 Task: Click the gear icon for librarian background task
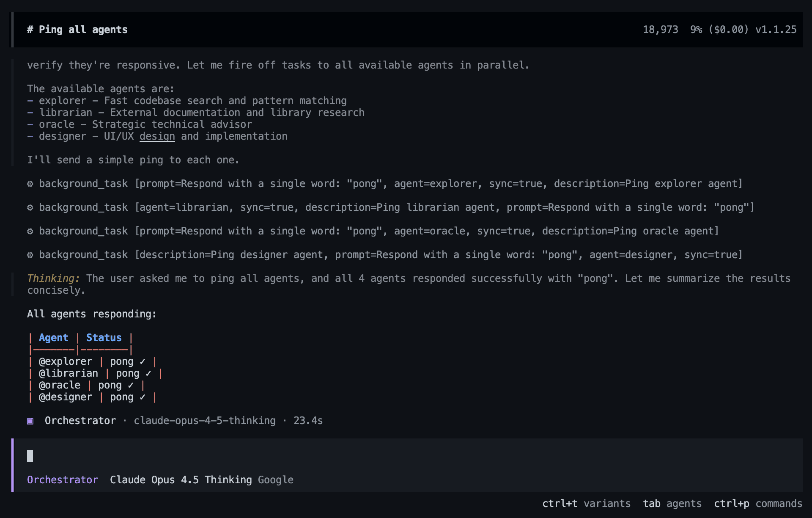[x=30, y=207]
